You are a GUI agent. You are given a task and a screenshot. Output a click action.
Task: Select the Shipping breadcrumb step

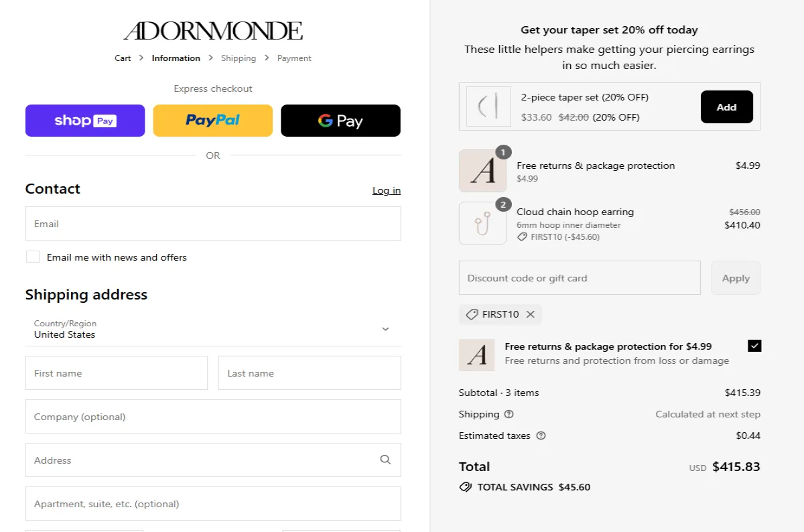[x=239, y=58]
